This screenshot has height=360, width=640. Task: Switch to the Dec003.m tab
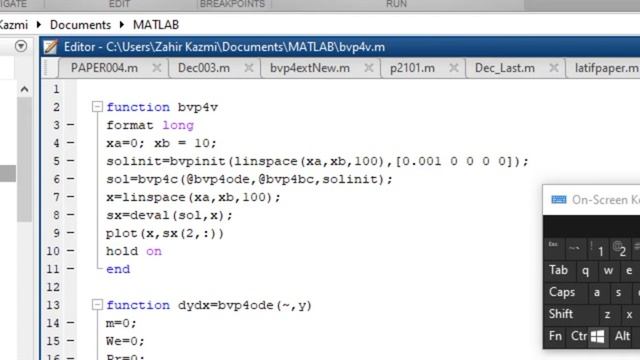[x=204, y=68]
